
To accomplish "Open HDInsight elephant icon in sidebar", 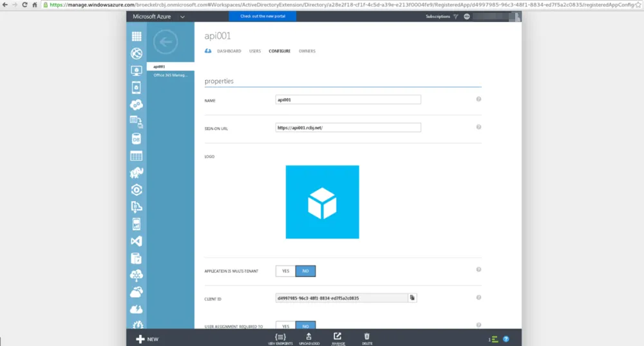I will 137,173.
